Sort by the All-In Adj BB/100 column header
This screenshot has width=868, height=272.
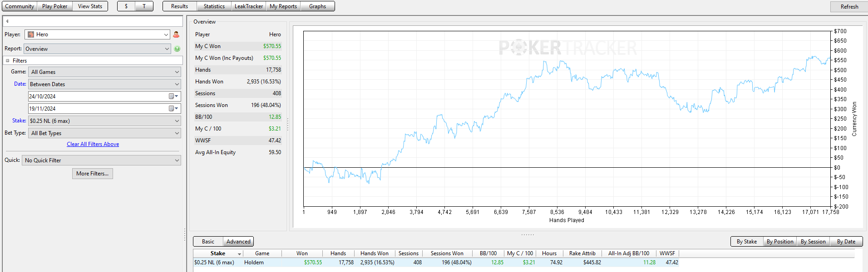coord(629,253)
